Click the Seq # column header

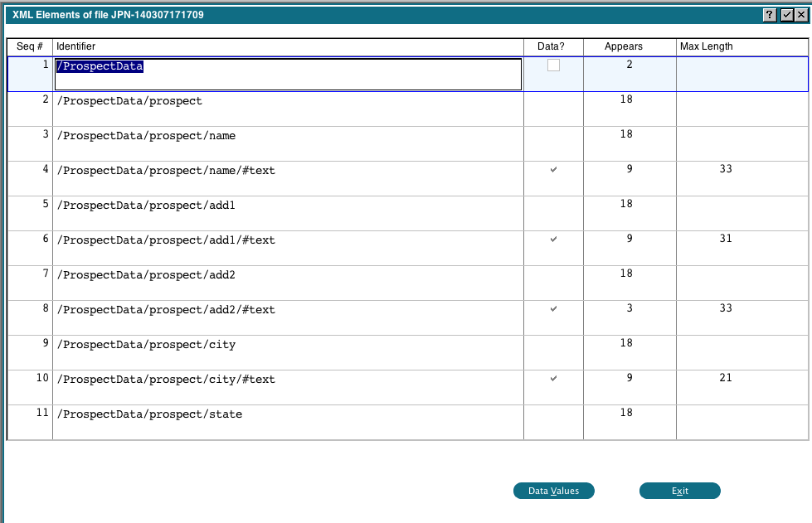[30, 46]
